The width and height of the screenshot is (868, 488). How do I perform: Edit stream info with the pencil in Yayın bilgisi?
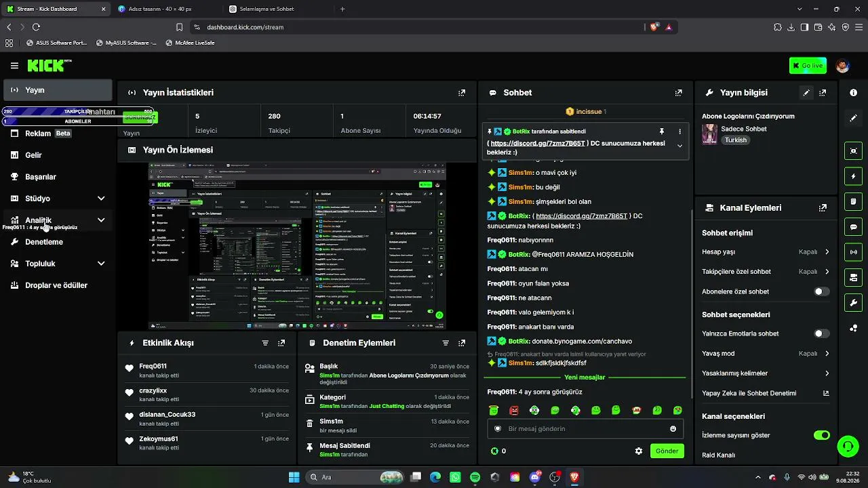click(806, 93)
